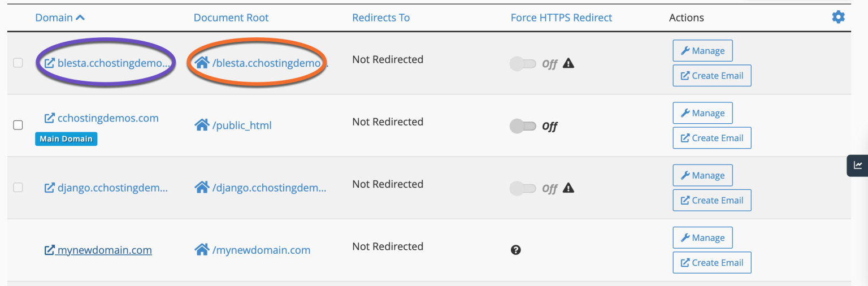Sort by Force HTTPS Redirect column
This screenshot has width=868, height=286.
pos(561,18)
